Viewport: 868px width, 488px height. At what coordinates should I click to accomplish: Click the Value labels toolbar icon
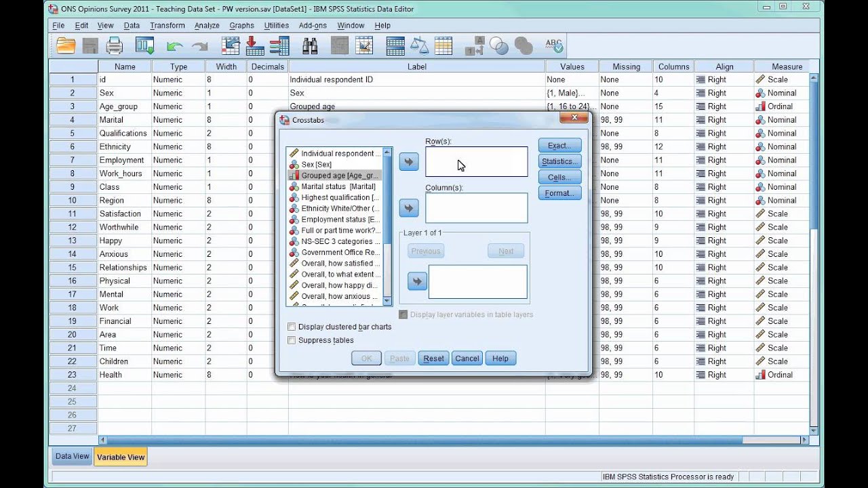(x=474, y=46)
